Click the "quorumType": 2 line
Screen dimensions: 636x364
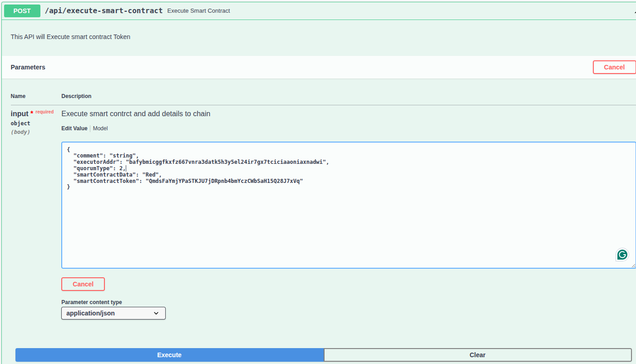(99, 168)
